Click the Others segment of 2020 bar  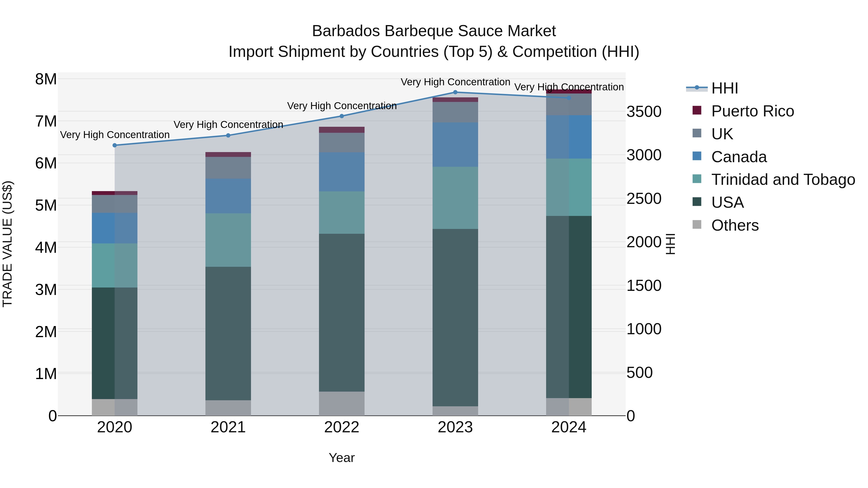[115, 407]
